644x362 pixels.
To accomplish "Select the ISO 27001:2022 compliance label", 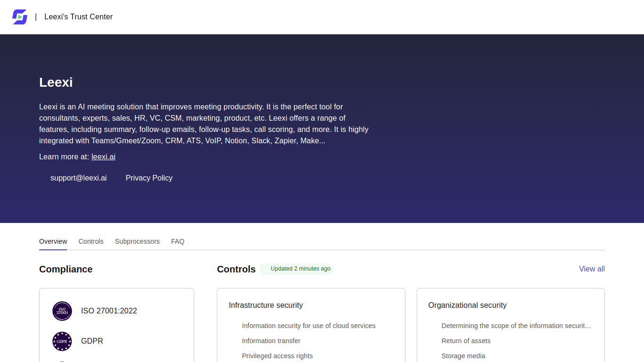I will point(109,311).
